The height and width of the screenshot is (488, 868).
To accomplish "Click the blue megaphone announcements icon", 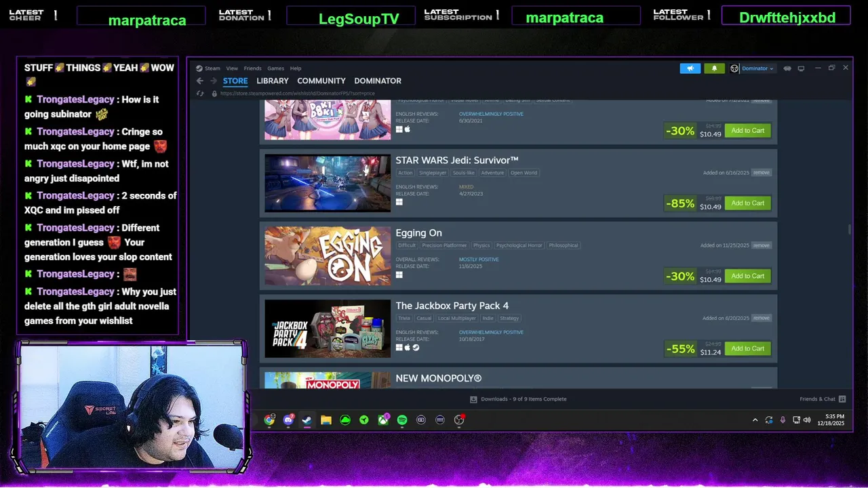I will pos(690,68).
